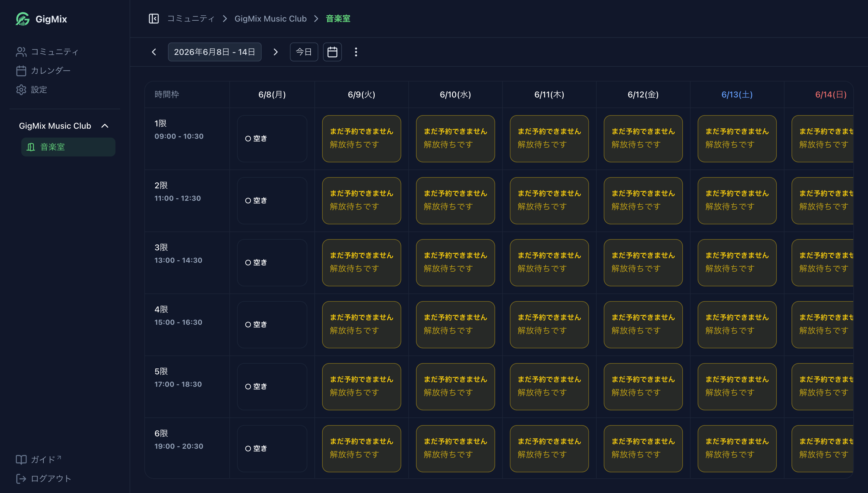Open the three-dot more options menu
Viewport: 868px width, 493px height.
pyautogui.click(x=356, y=52)
